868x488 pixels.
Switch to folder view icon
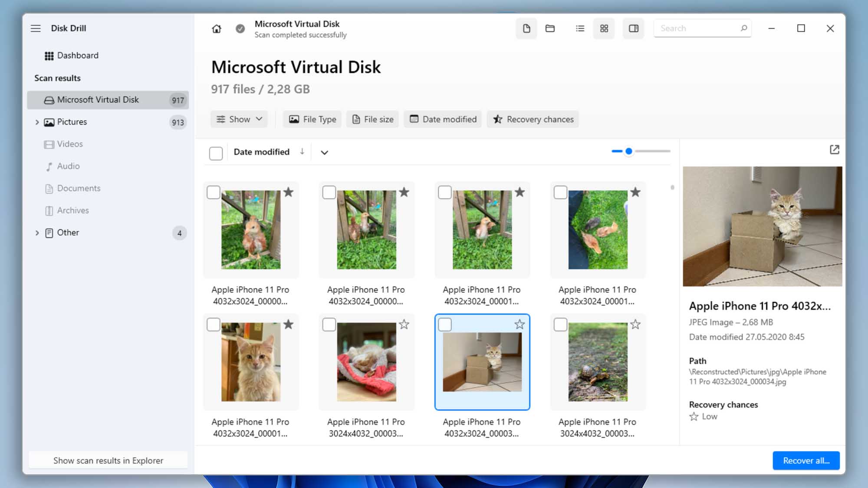point(550,29)
